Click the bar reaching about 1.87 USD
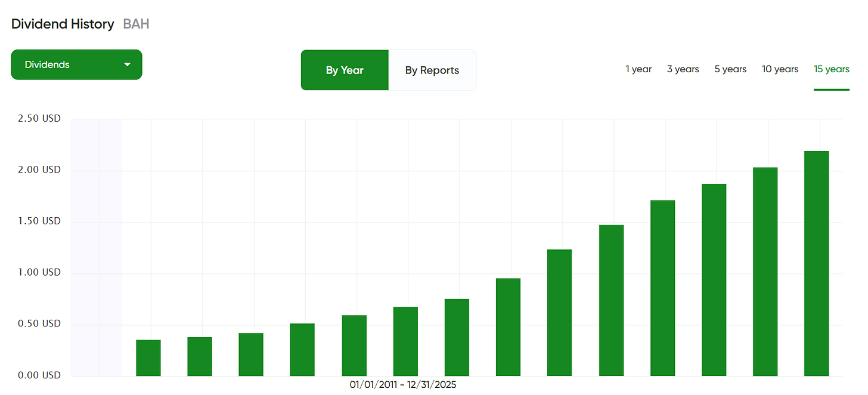This screenshot has width=868, height=395. 714,280
